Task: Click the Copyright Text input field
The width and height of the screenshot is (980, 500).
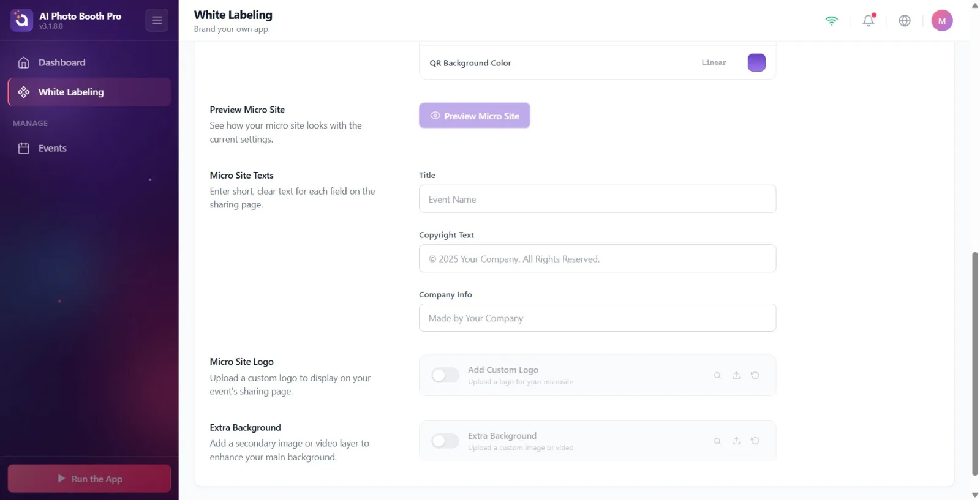Action: coord(597,258)
